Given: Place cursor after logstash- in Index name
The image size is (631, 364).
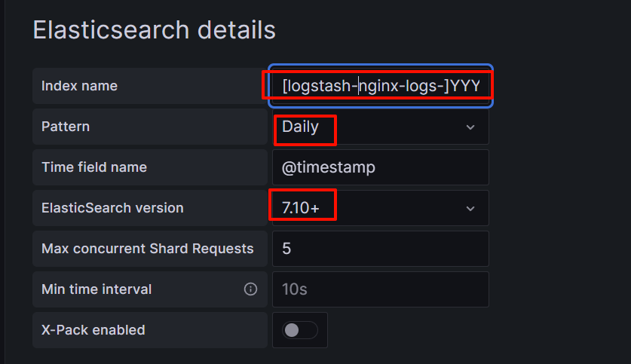Looking at the screenshot, I should tap(359, 86).
